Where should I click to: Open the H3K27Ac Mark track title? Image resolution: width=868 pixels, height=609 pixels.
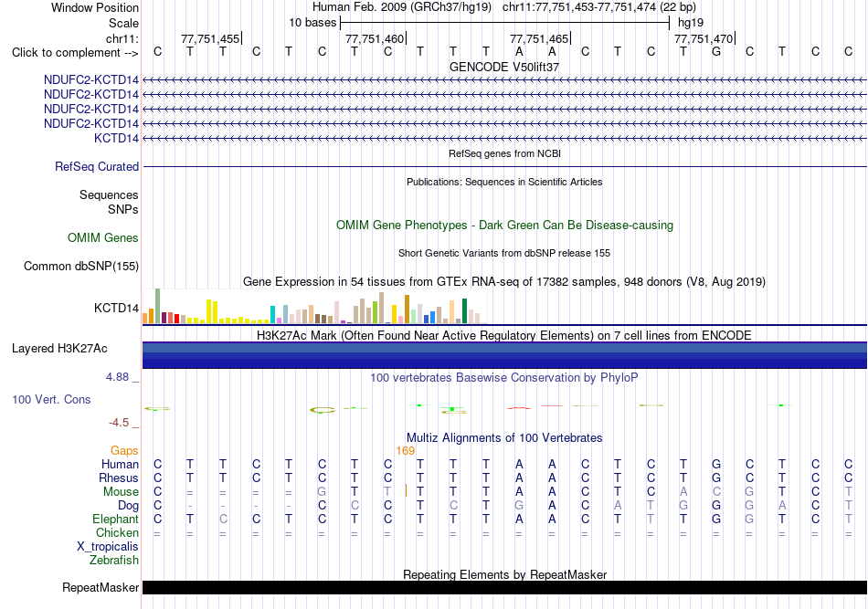(x=504, y=335)
